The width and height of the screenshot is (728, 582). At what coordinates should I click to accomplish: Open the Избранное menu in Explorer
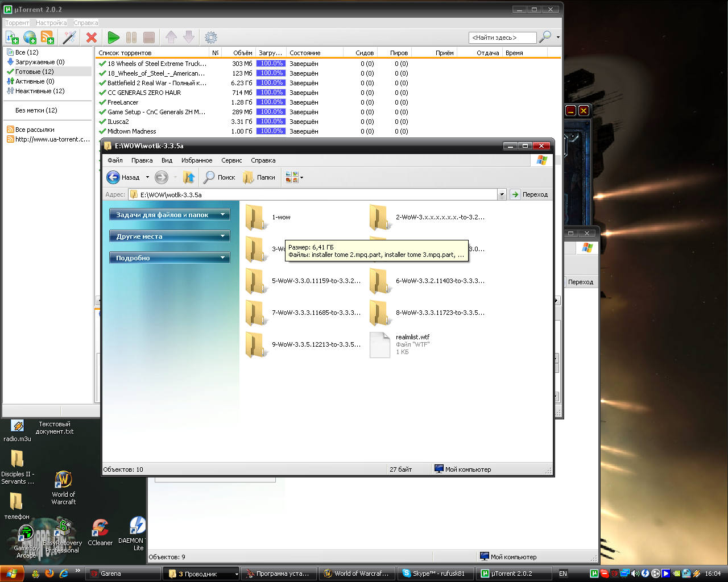click(x=197, y=160)
